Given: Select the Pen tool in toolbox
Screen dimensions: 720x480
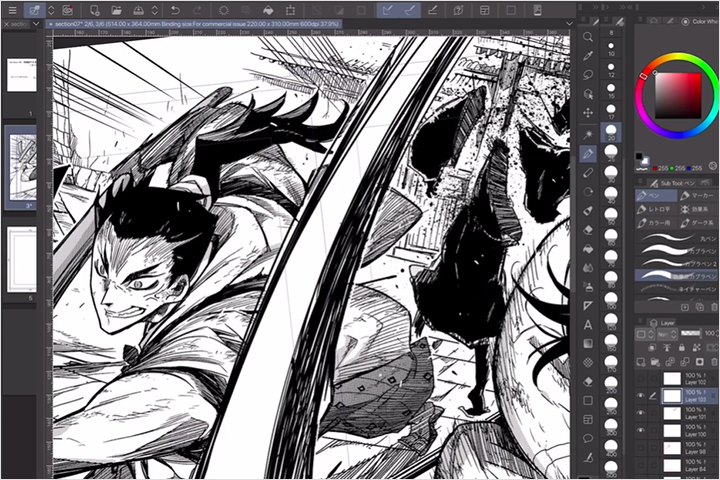Looking at the screenshot, I should [x=588, y=154].
